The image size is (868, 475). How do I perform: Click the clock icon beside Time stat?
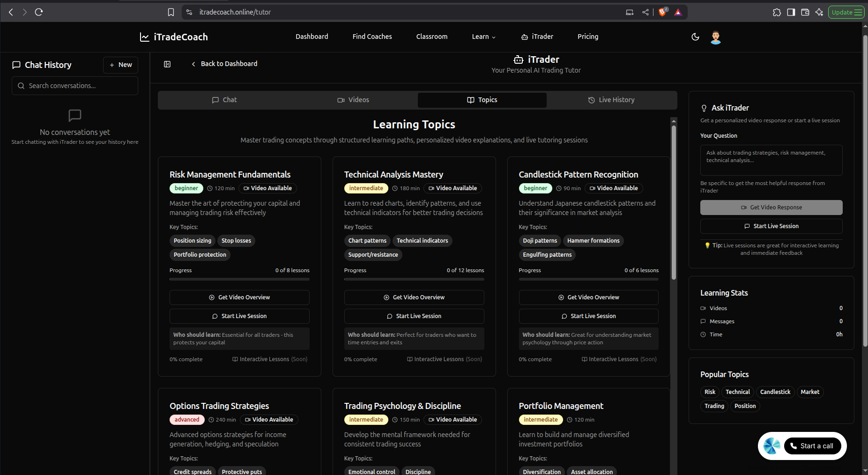point(703,334)
